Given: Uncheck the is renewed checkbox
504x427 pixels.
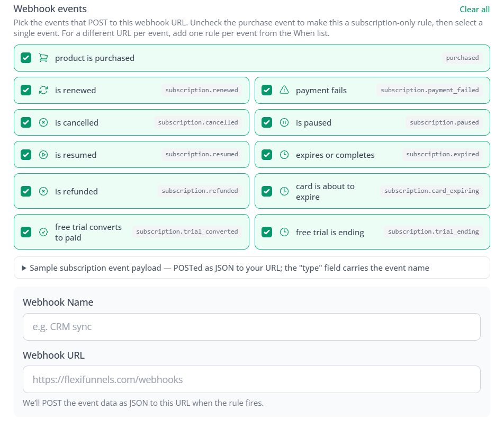Looking at the screenshot, I should tap(26, 91).
